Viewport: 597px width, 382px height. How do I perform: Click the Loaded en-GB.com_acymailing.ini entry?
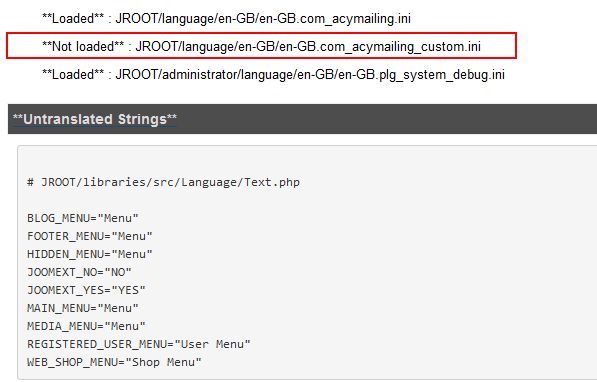point(226,18)
